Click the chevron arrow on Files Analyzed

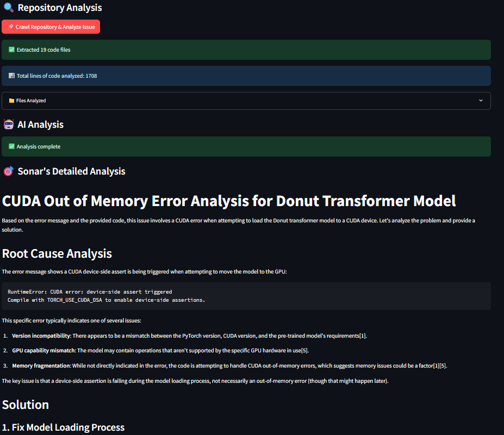click(481, 100)
